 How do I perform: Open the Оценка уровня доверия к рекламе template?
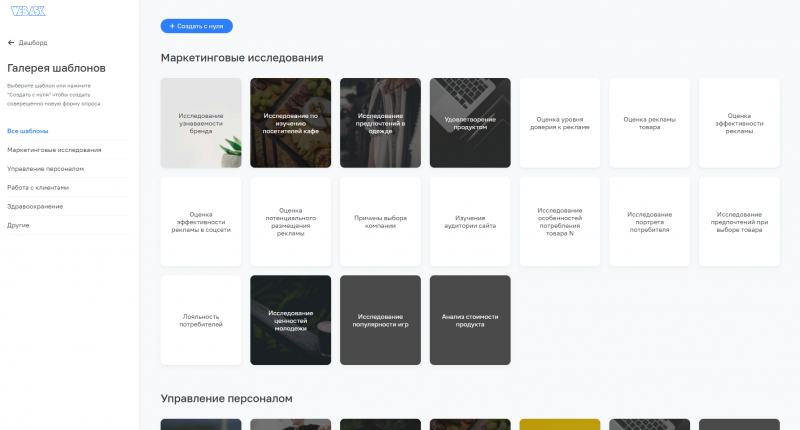point(559,123)
